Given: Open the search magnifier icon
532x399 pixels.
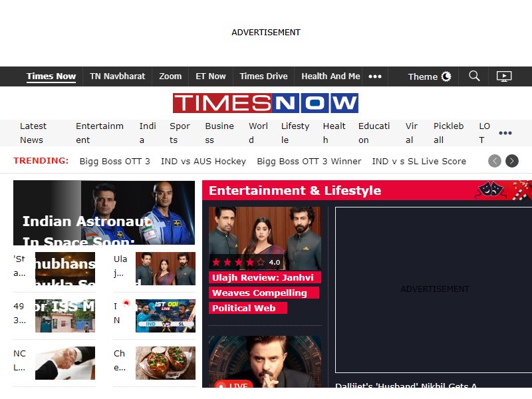Looking at the screenshot, I should [x=474, y=76].
